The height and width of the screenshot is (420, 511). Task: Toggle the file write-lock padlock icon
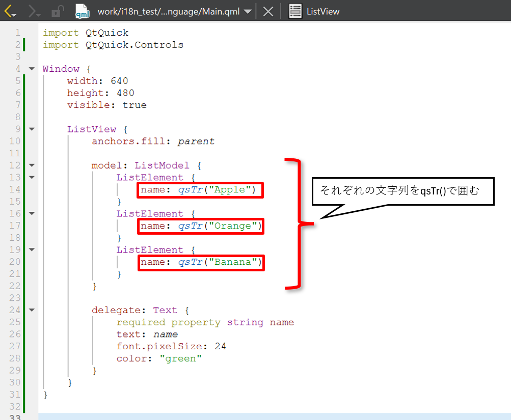(58, 11)
